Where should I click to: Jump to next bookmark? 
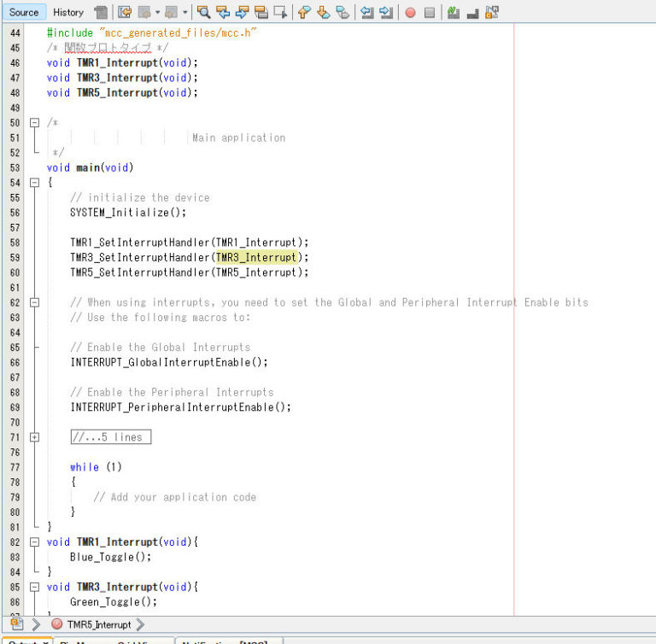pyautogui.click(x=324, y=12)
